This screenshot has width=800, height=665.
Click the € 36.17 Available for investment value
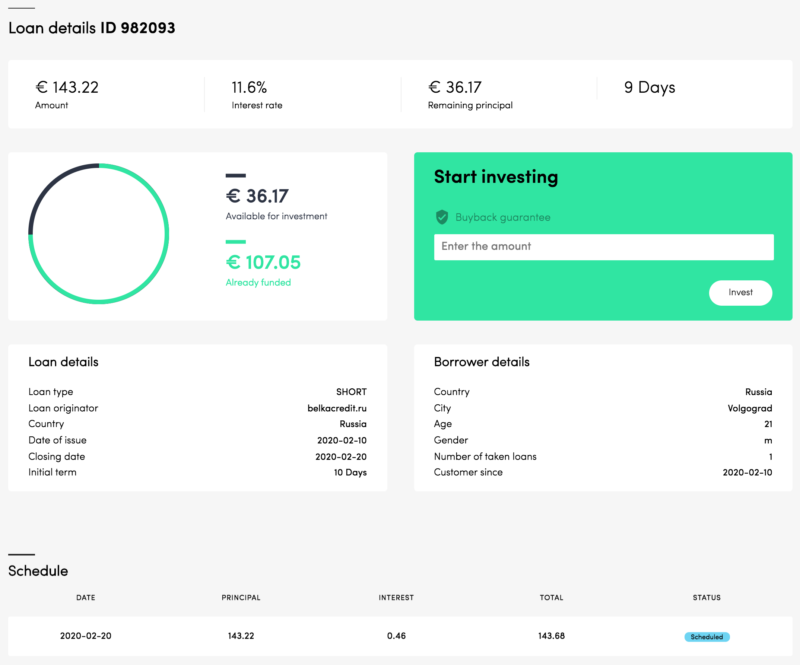click(x=257, y=196)
